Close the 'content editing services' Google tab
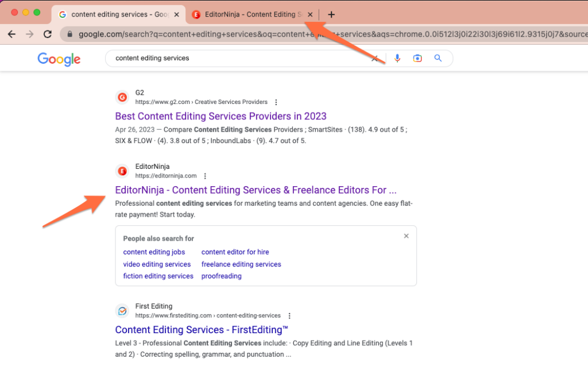The width and height of the screenshot is (588, 374). [x=177, y=14]
